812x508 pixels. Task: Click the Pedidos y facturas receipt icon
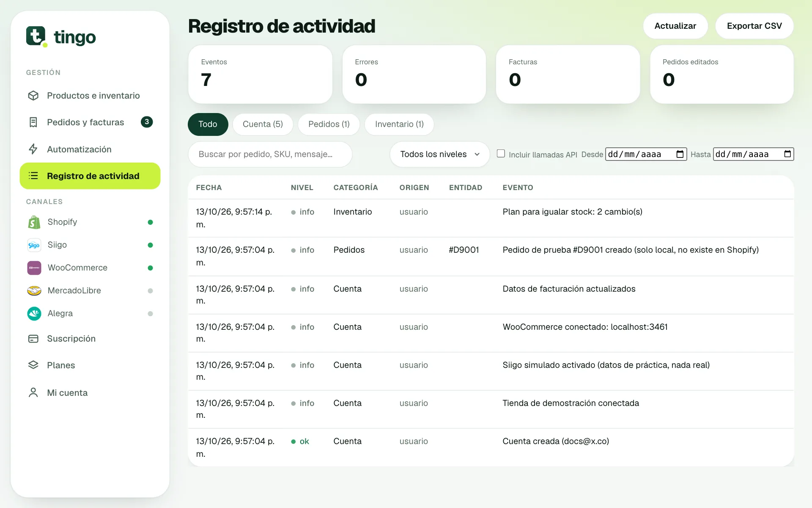pos(33,122)
